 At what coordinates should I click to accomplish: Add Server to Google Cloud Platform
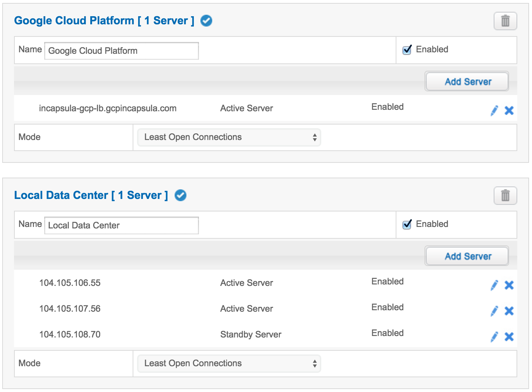click(x=467, y=81)
